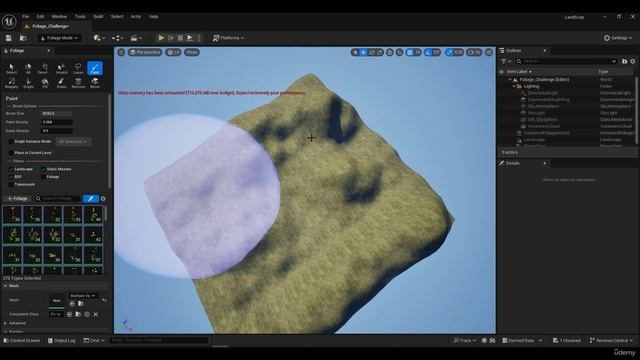
Task: Open the Perspective view mode dropdown
Action: 145,52
